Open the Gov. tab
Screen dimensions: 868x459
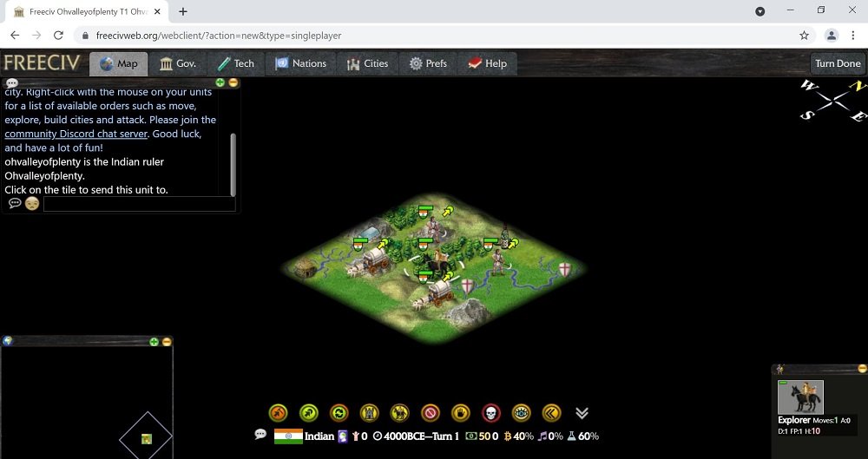tap(178, 63)
